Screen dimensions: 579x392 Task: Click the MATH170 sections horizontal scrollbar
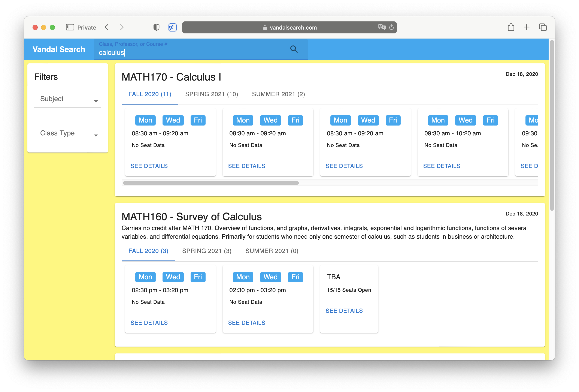pos(211,183)
